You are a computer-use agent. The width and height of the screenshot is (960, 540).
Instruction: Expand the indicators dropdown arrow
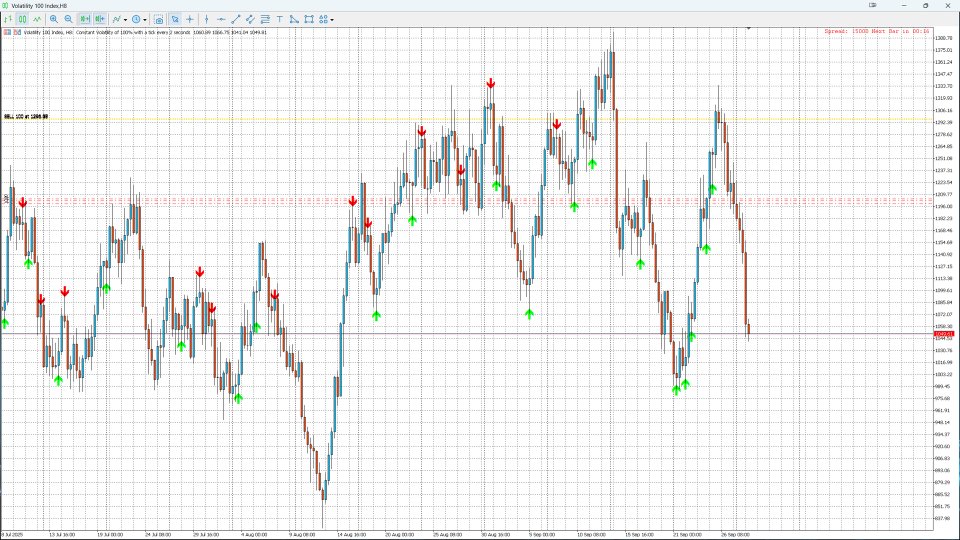coord(126,20)
